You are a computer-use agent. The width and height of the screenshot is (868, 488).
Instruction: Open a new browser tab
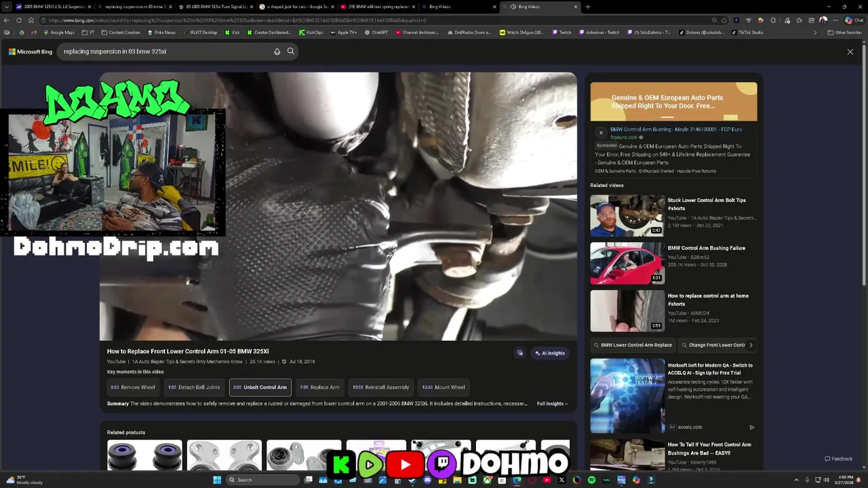pyautogui.click(x=588, y=7)
